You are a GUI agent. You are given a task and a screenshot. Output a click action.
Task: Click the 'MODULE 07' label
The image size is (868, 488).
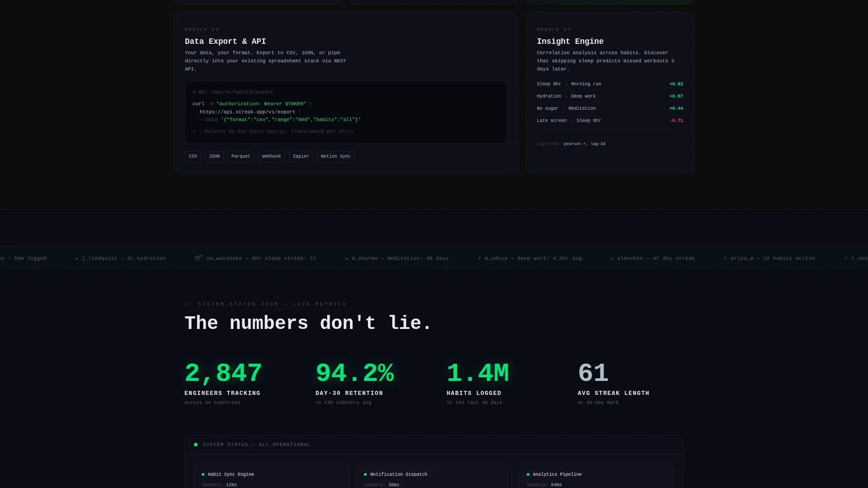pos(554,29)
